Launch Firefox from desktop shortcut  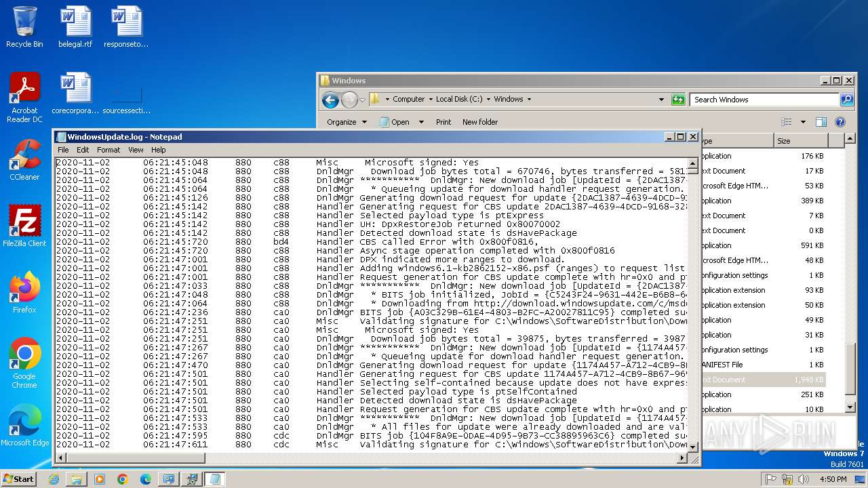pyautogui.click(x=24, y=293)
